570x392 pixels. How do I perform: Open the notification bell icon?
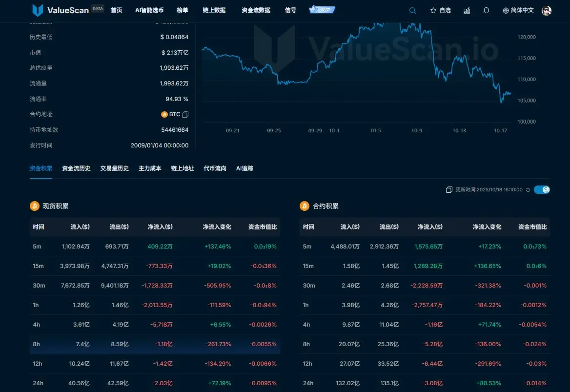click(486, 10)
